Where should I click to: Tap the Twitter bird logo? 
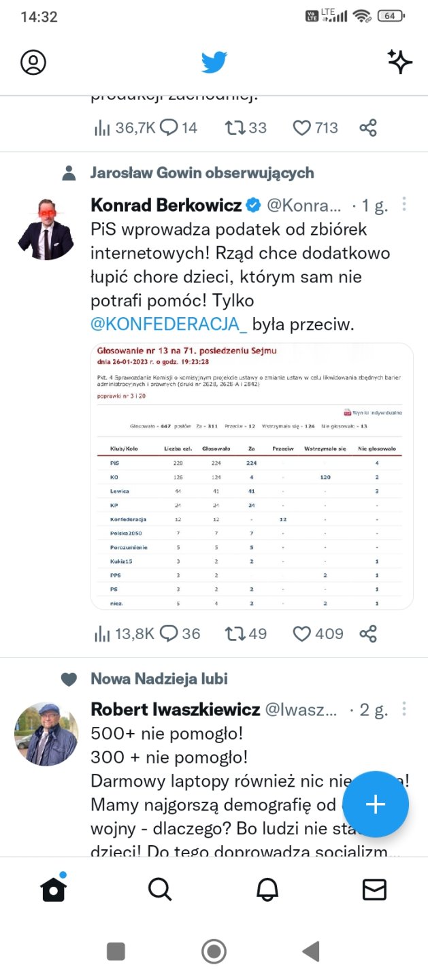pyautogui.click(x=214, y=63)
